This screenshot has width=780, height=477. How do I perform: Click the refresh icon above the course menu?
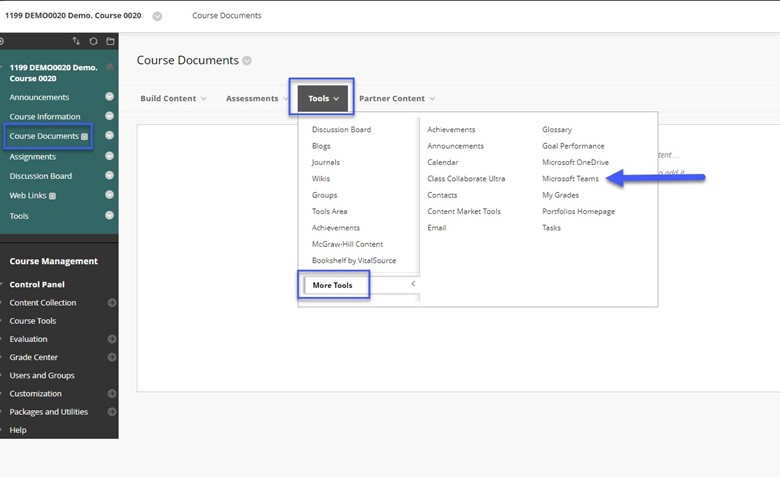click(93, 41)
